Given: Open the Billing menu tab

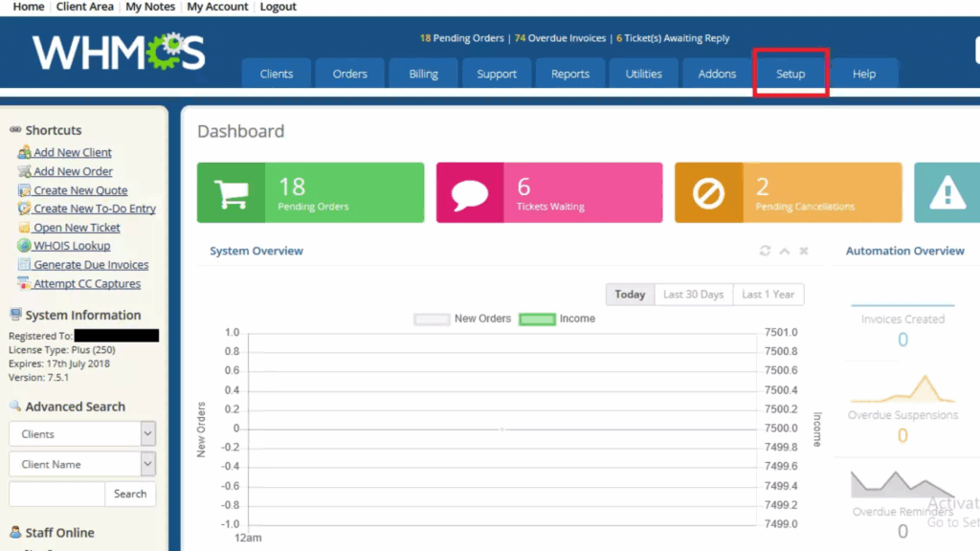Looking at the screenshot, I should pyautogui.click(x=423, y=74).
